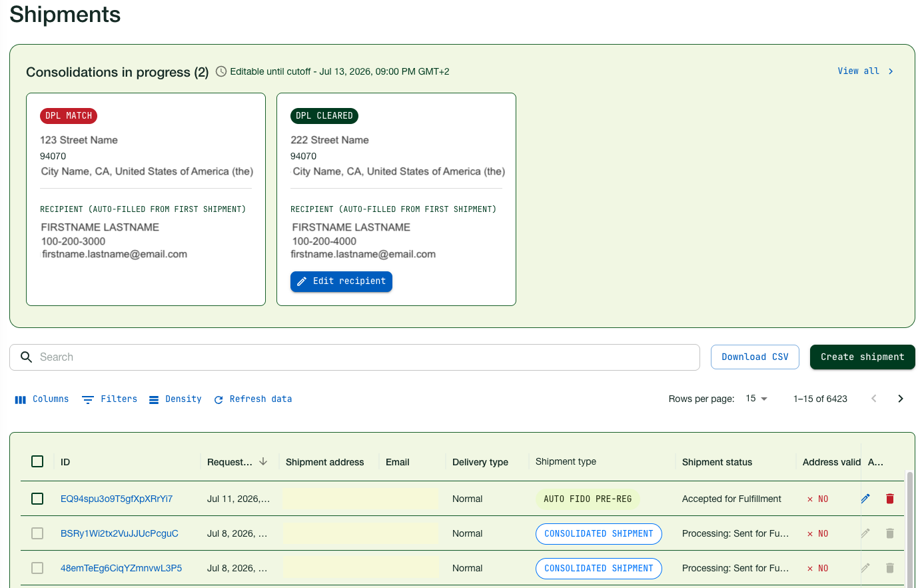Click the Consolidations in progress (2) heading
924x588 pixels.
coord(117,72)
